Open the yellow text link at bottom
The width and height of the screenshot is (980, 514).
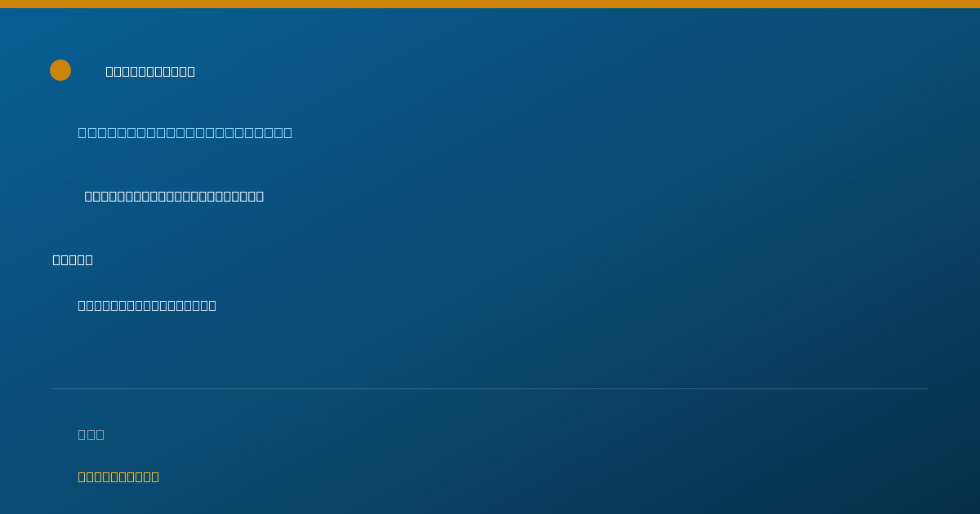118,476
